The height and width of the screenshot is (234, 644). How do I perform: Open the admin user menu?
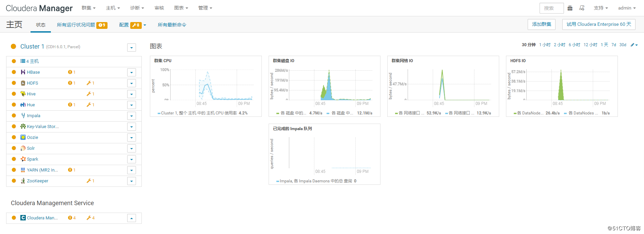[627, 8]
